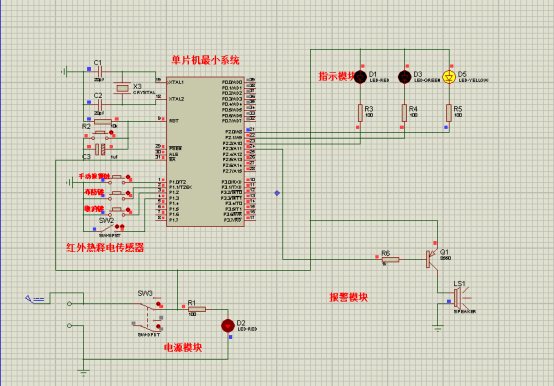Select the microcontroller chip body
Screen dimensions: 554x386
pyautogui.click(x=205, y=152)
